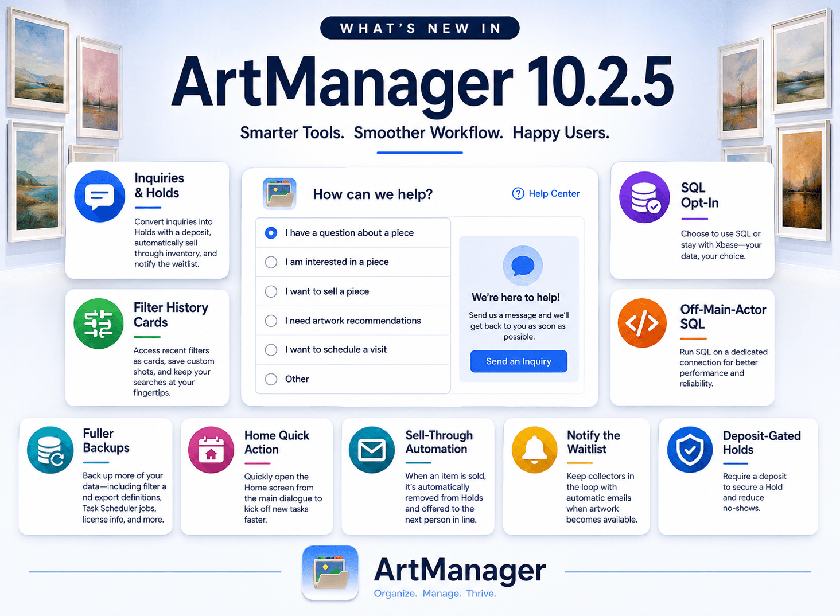Click 'Smarter Tools. Smoother Workflow. Happy Users.' subtitle
The height and width of the screenshot is (616, 840).
pos(425,132)
